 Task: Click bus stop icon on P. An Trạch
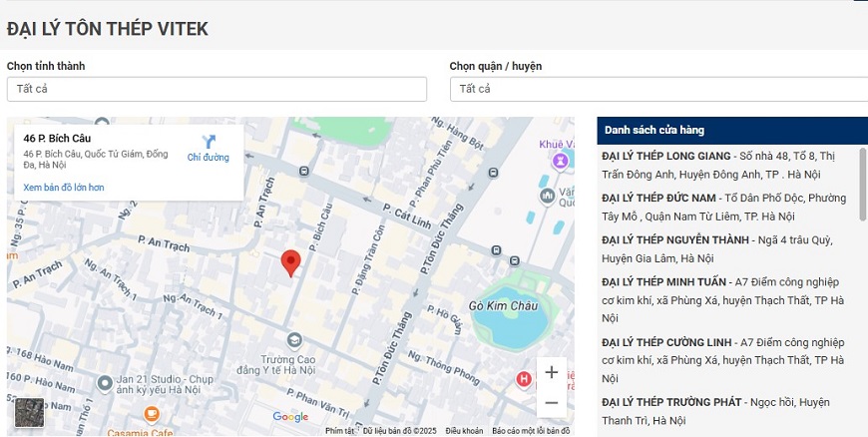[x=304, y=172]
